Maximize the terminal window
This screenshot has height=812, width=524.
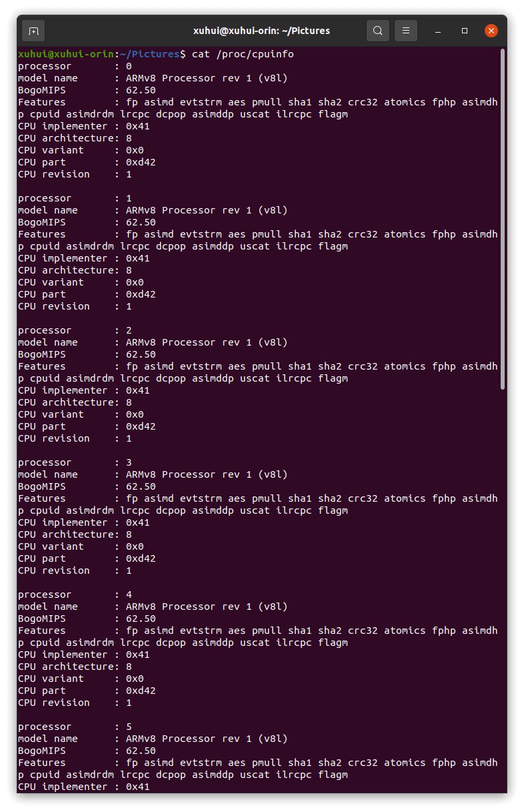[465, 31]
